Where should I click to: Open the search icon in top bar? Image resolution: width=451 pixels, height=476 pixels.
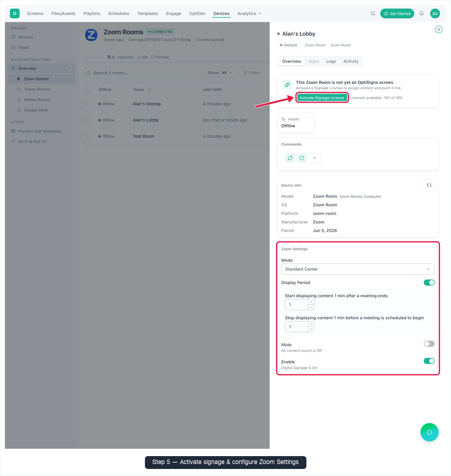[373, 13]
